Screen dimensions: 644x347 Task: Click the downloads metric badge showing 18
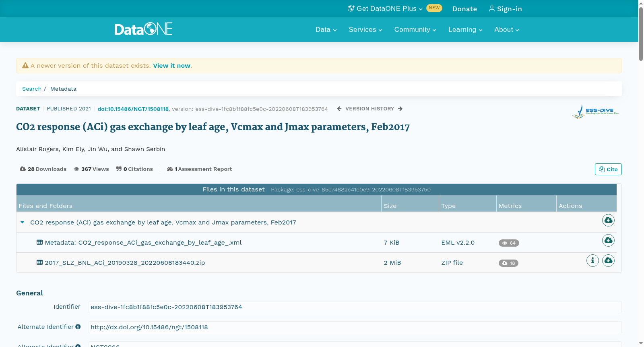pyautogui.click(x=508, y=263)
